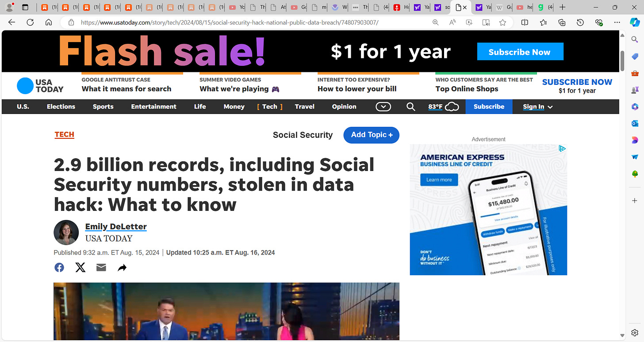644x342 pixels.
Task: Click Learn more on Amex ad
Action: pyautogui.click(x=439, y=179)
